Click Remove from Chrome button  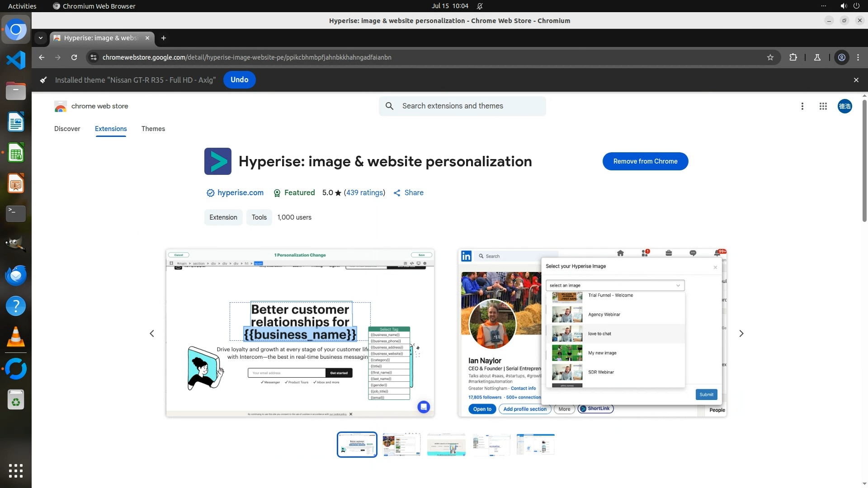pyautogui.click(x=645, y=161)
